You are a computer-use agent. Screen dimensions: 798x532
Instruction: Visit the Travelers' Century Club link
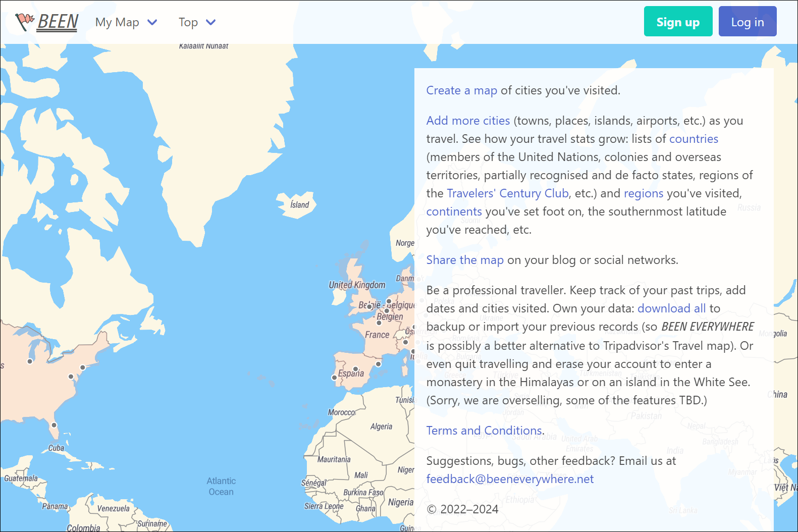click(x=508, y=193)
